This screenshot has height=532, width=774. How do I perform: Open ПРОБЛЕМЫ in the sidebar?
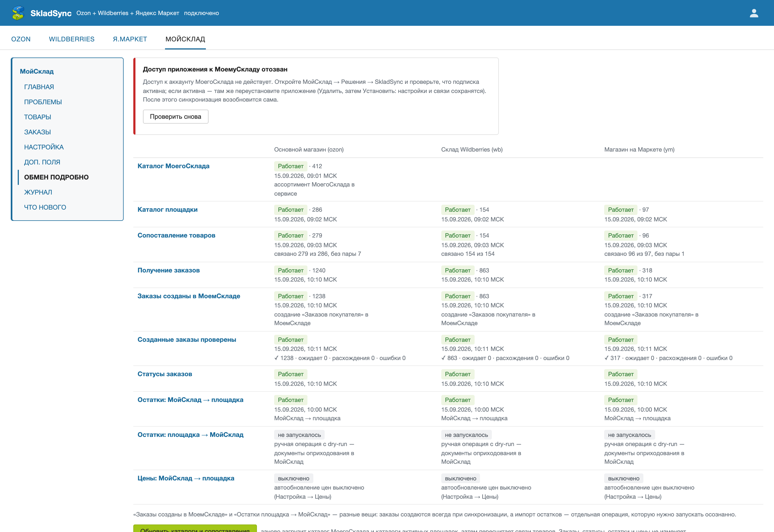(x=43, y=102)
